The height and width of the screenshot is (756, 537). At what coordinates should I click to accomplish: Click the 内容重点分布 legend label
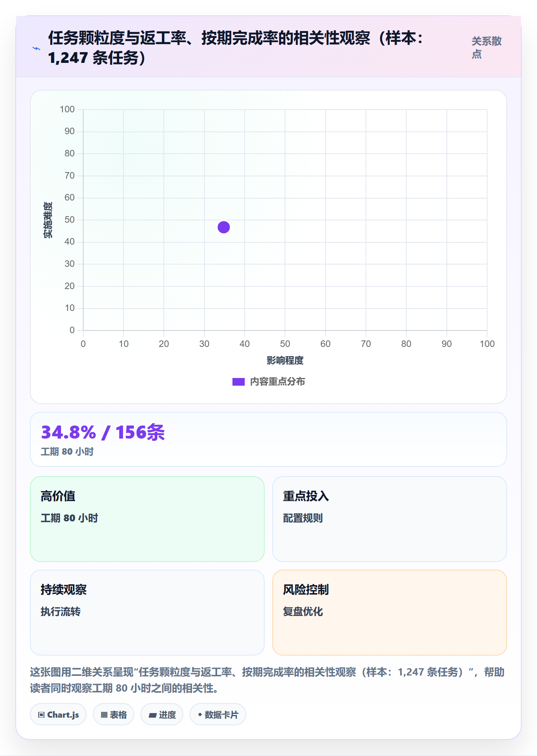(x=277, y=382)
